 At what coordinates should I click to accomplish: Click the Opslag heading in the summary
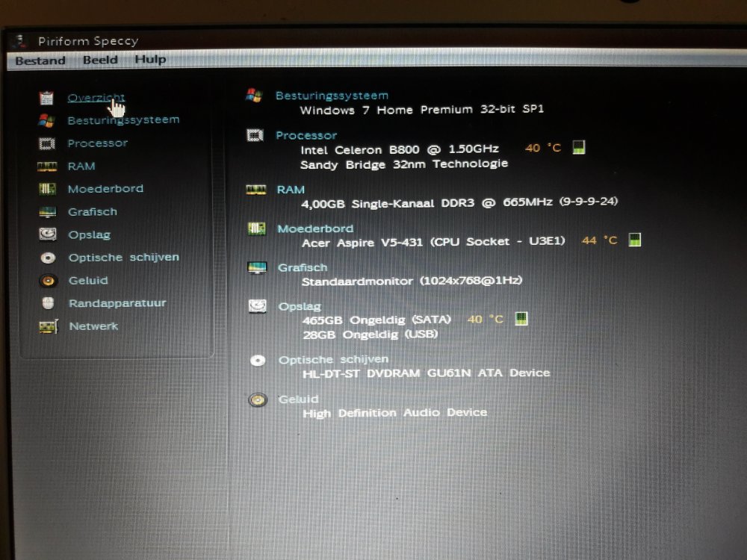[300, 307]
